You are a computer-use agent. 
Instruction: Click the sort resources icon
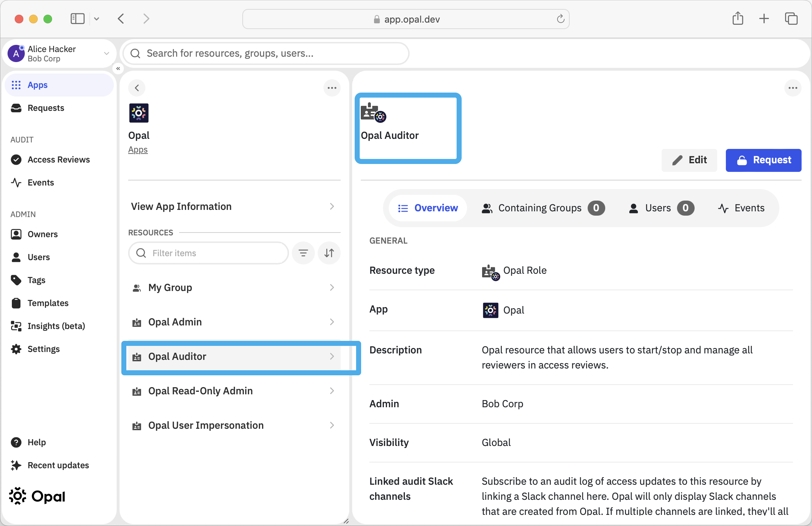coord(329,253)
